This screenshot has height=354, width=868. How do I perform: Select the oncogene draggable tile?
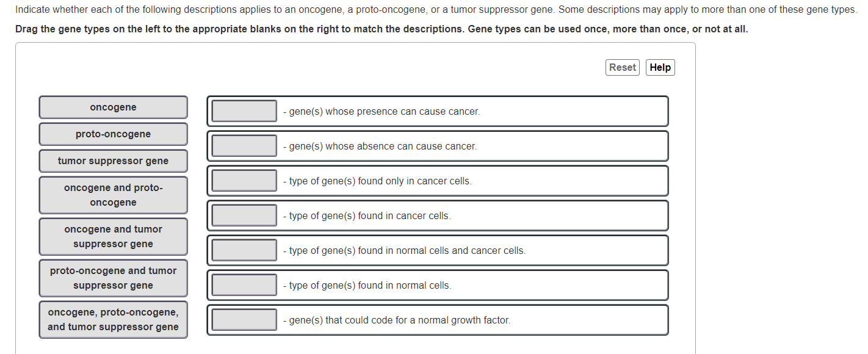point(113,107)
